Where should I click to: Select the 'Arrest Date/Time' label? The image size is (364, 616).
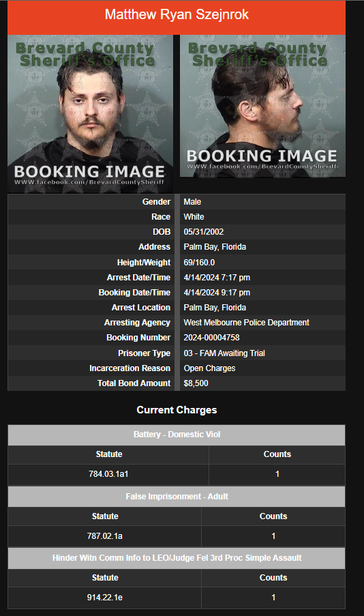(138, 278)
